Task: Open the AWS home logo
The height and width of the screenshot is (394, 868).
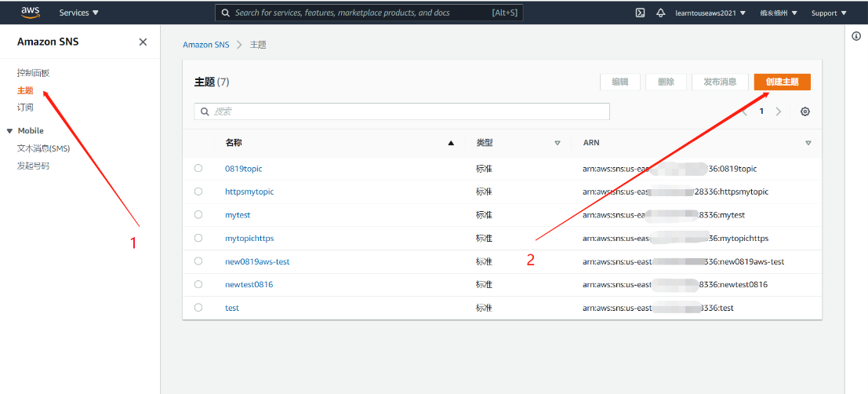Action: (x=29, y=12)
